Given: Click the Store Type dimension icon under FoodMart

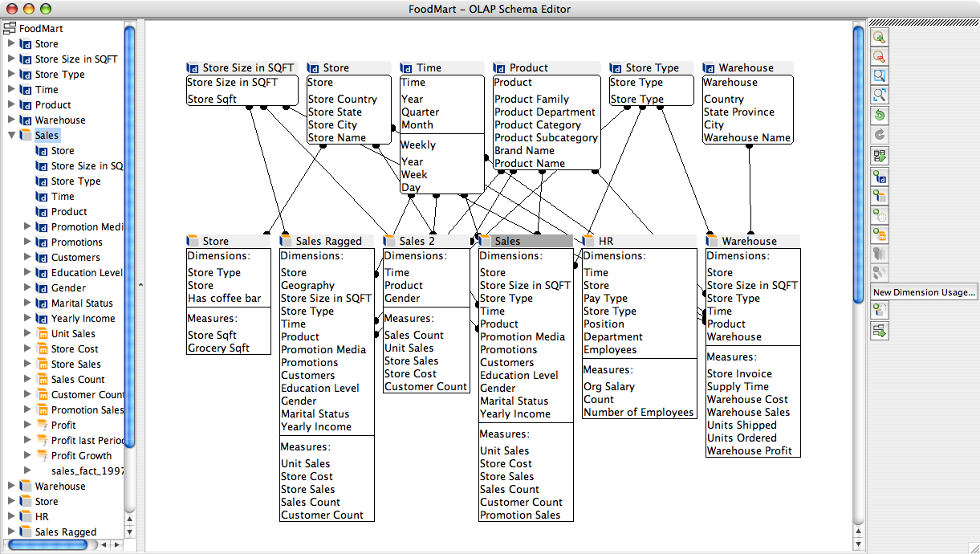Looking at the screenshot, I should click(x=26, y=75).
